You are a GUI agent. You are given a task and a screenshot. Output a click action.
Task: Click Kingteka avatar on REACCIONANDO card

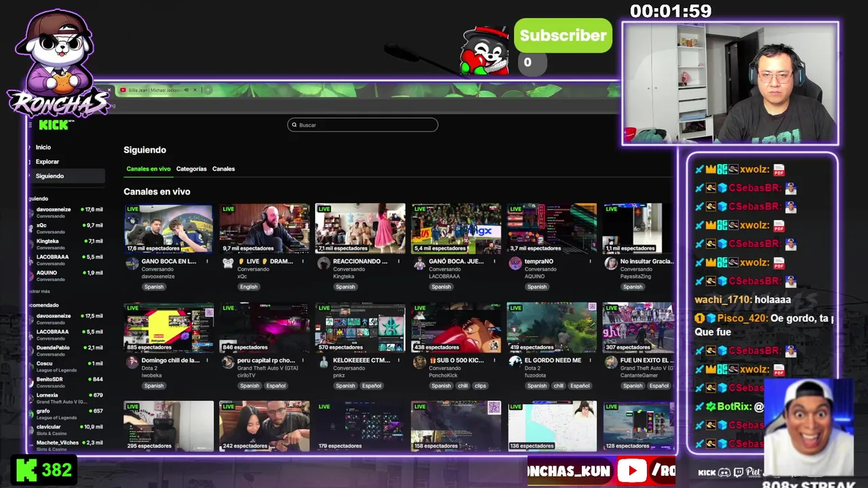point(323,264)
